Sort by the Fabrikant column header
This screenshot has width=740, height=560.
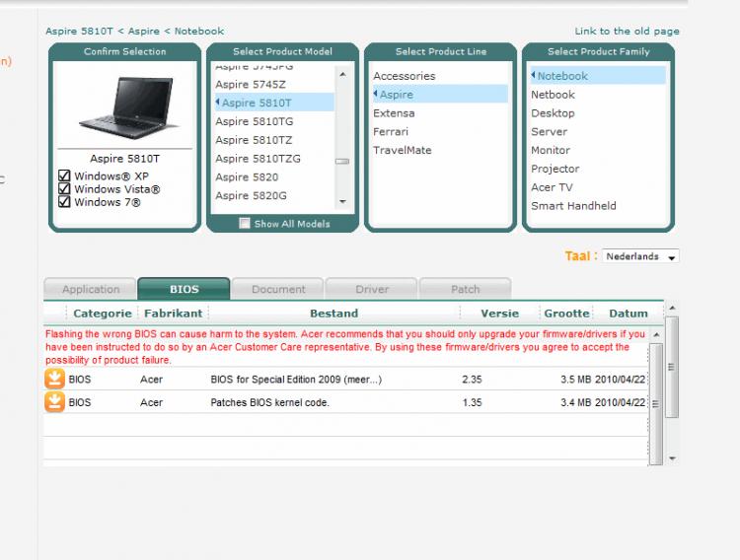pos(174,314)
